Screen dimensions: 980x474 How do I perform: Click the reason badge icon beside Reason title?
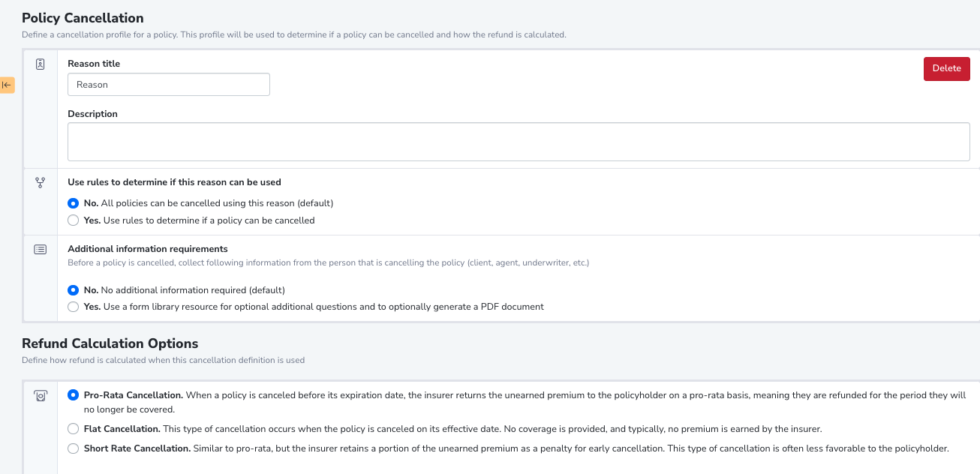click(41, 64)
